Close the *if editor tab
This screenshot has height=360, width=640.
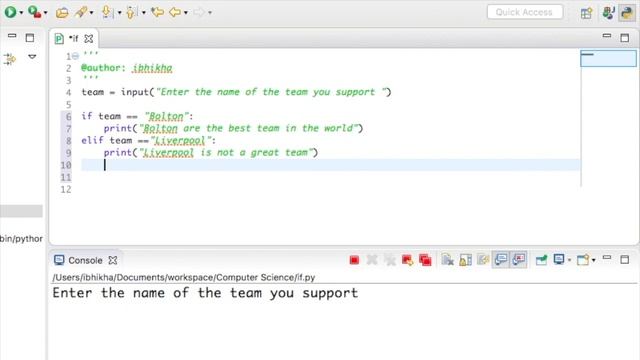point(89,39)
